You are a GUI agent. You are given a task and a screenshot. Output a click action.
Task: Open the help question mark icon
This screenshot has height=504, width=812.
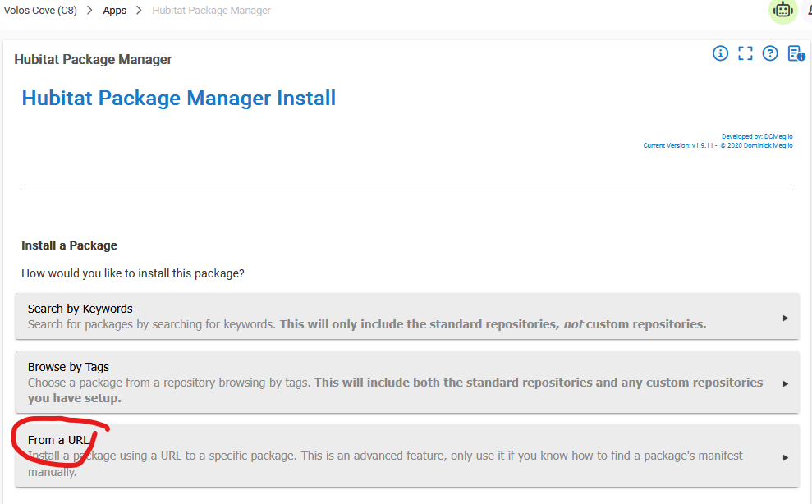click(x=770, y=53)
